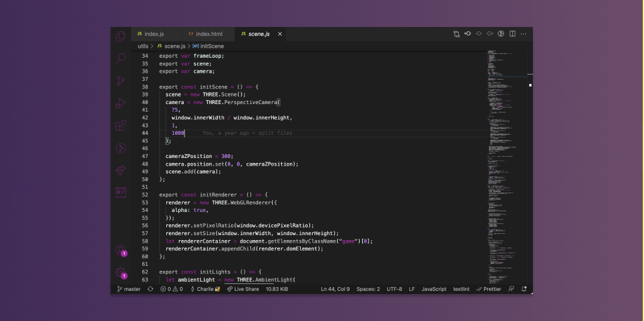Open the Extensions view

point(121,125)
